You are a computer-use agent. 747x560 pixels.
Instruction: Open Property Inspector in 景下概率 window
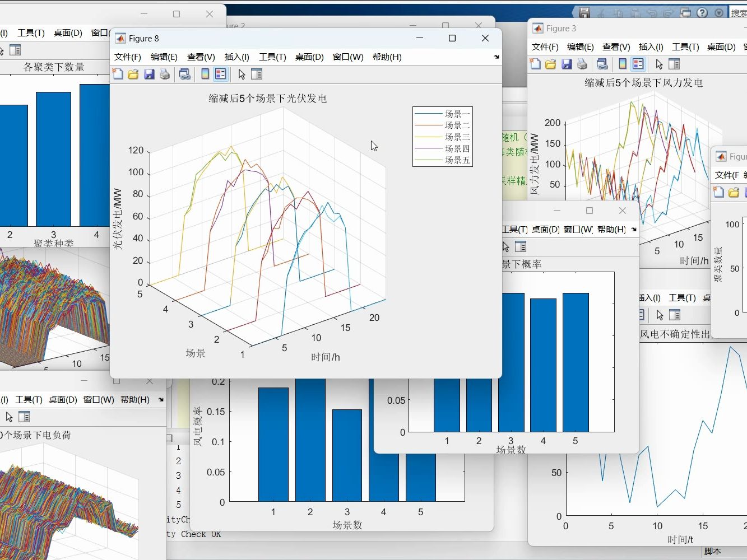tap(521, 246)
